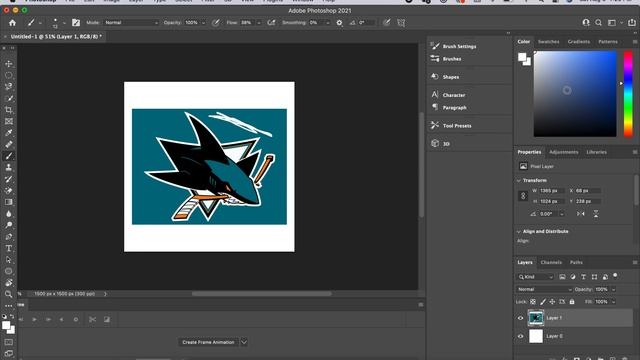Toggle pixel layer filter in Layers
Viewport: 640px width, 360px height.
562,277
